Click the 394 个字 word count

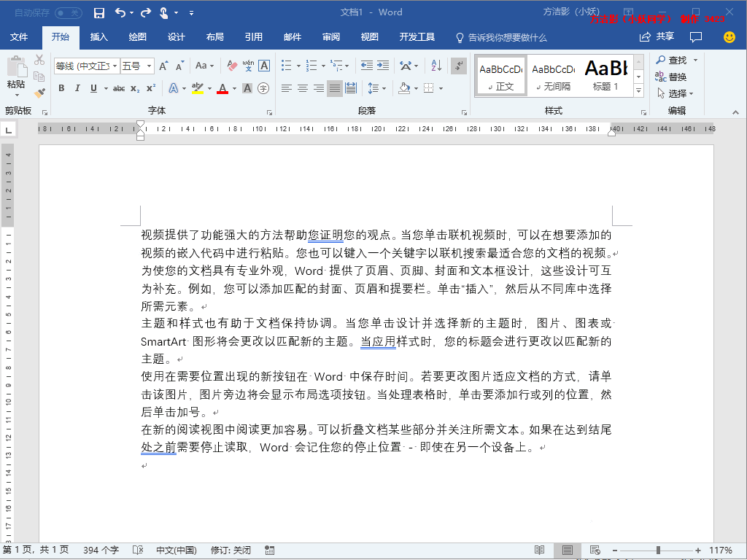click(101, 550)
